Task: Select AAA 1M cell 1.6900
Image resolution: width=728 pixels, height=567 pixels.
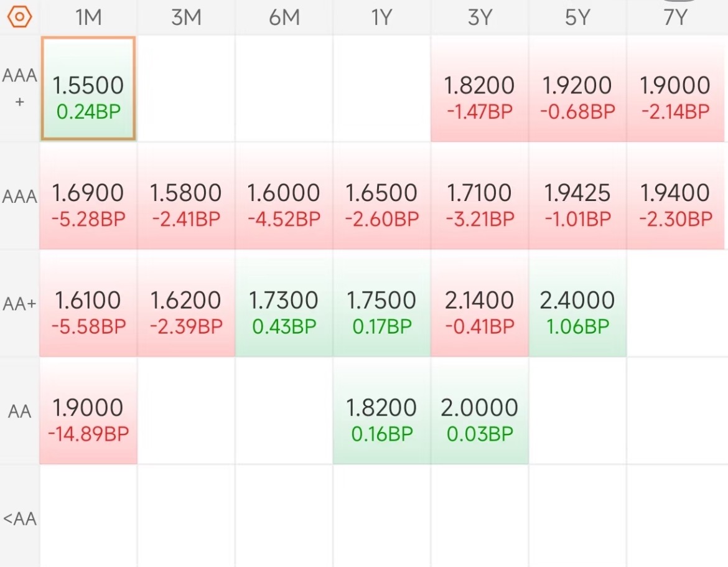Action: (x=88, y=196)
